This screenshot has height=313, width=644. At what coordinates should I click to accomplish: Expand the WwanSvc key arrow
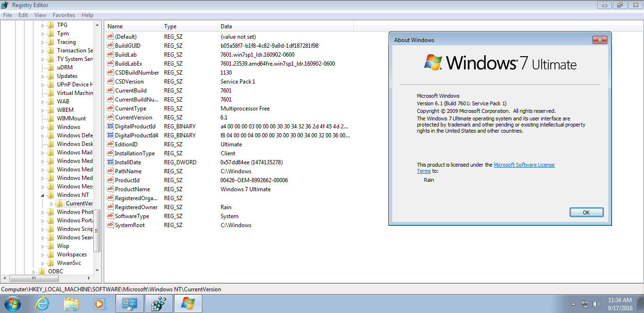point(42,263)
